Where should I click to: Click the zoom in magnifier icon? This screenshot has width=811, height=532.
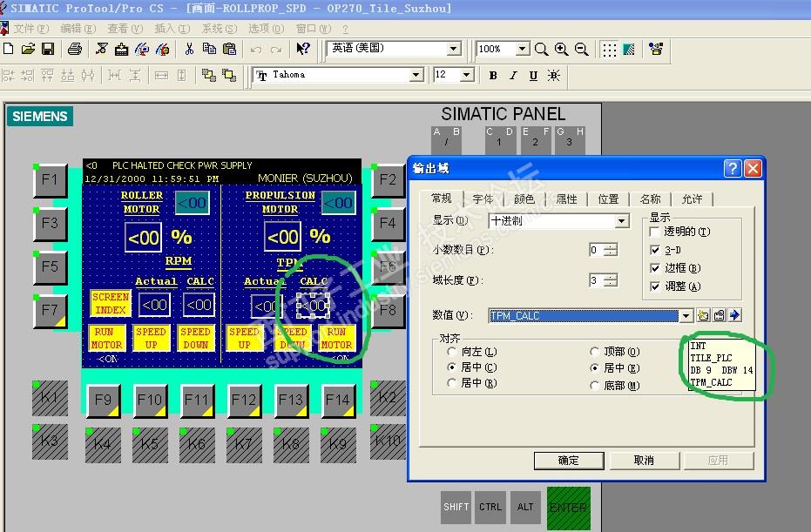(x=561, y=50)
